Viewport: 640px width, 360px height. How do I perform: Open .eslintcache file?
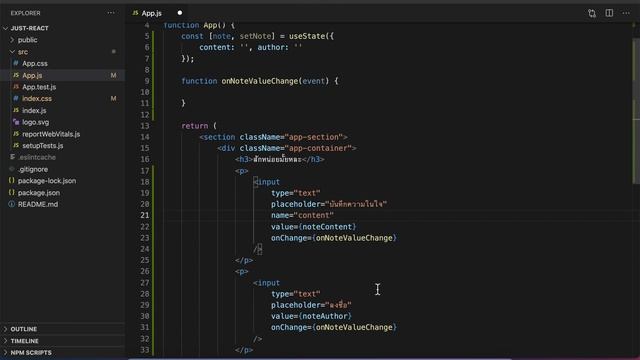coord(37,157)
